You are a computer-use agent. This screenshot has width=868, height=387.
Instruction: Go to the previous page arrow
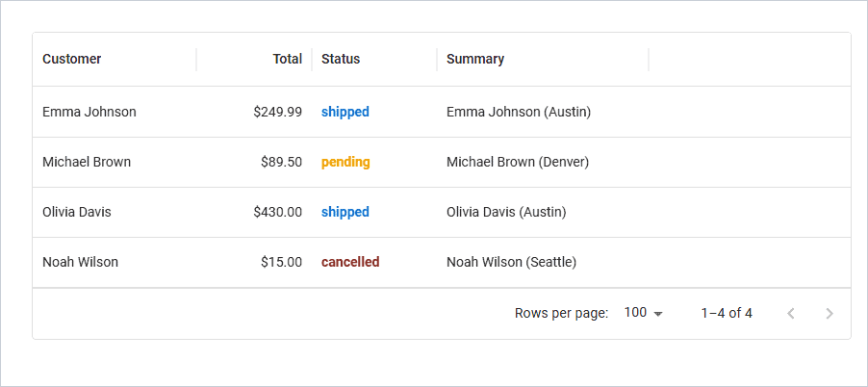coord(791,314)
